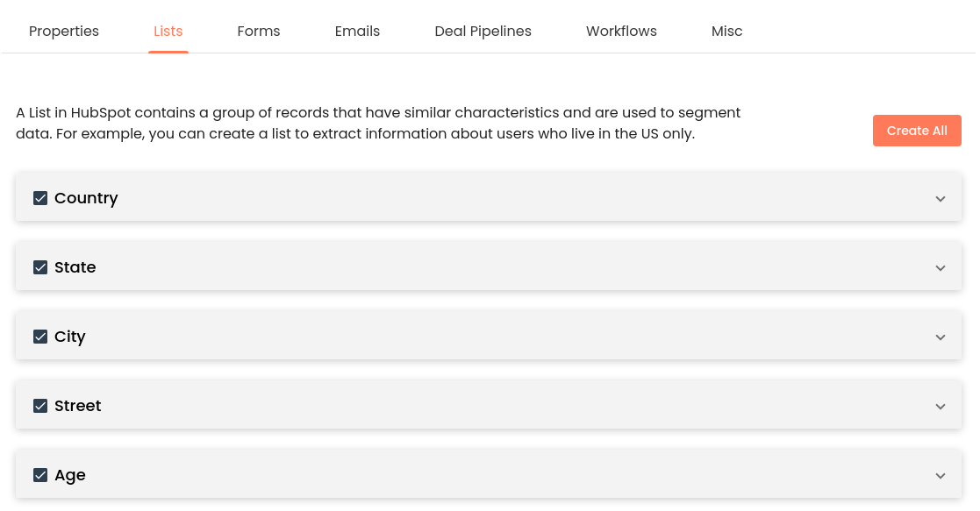980x511 pixels.
Task: Click the Country section header row
Action: (x=488, y=198)
